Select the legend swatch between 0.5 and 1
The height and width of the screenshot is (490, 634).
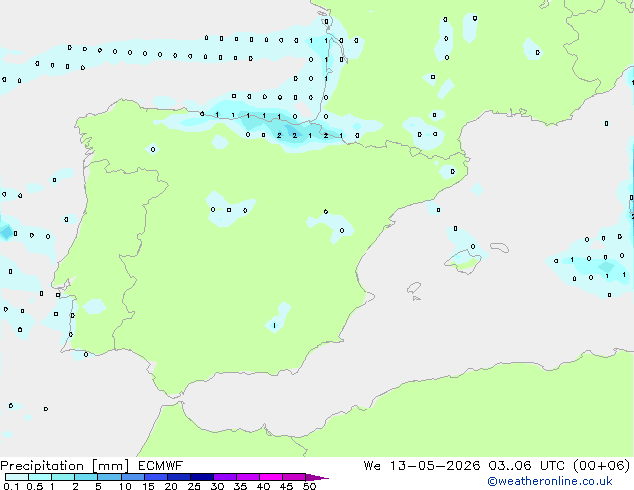pos(40,477)
